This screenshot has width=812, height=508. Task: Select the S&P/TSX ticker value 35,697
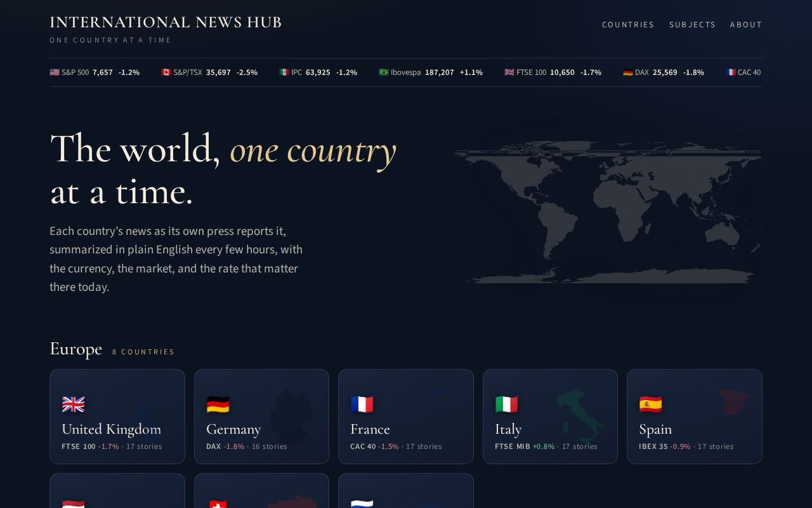(218, 72)
